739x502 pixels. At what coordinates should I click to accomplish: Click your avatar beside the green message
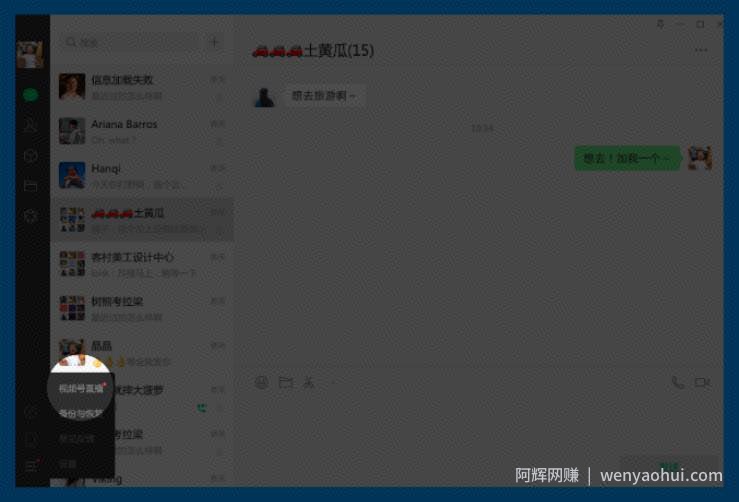pos(700,158)
